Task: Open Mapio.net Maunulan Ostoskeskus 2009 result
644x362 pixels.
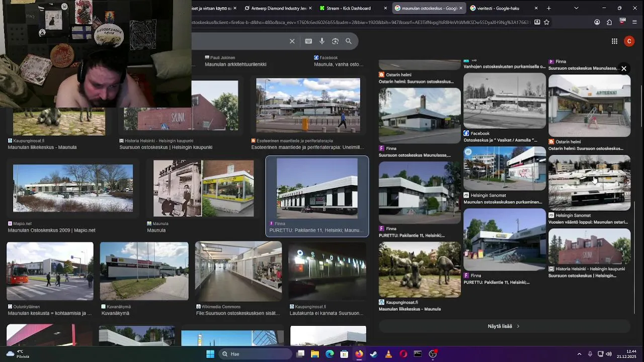Action: 51,230
